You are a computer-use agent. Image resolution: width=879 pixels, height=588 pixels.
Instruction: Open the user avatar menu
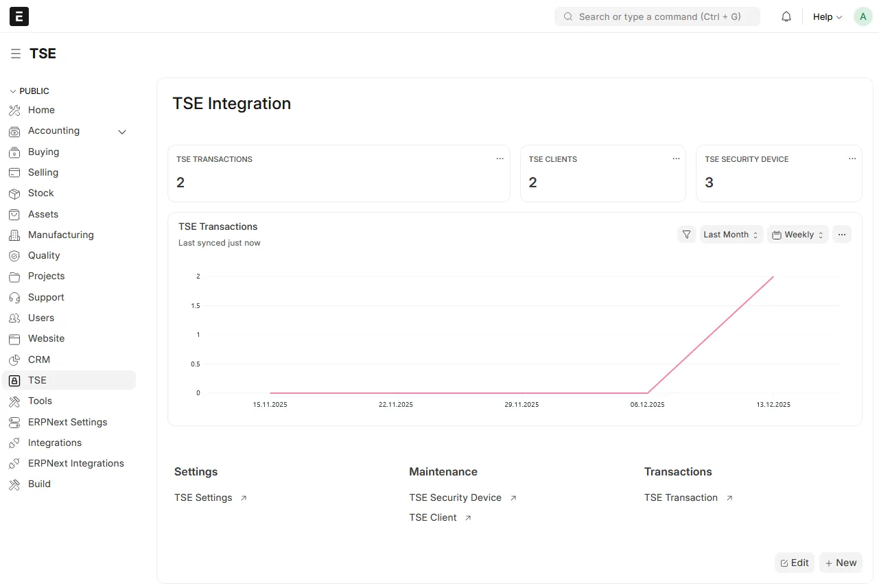click(x=863, y=16)
